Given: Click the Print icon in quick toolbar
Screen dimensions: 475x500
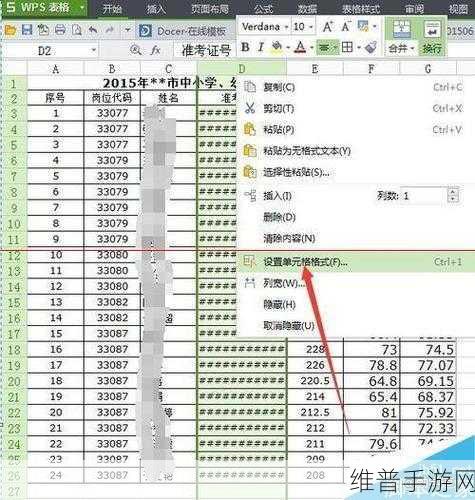Looking at the screenshot, I should tap(60, 31).
